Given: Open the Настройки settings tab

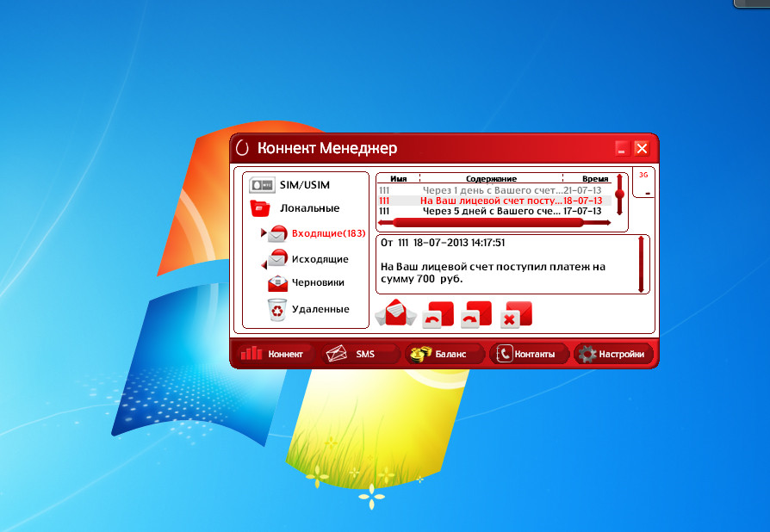Looking at the screenshot, I should [613, 354].
